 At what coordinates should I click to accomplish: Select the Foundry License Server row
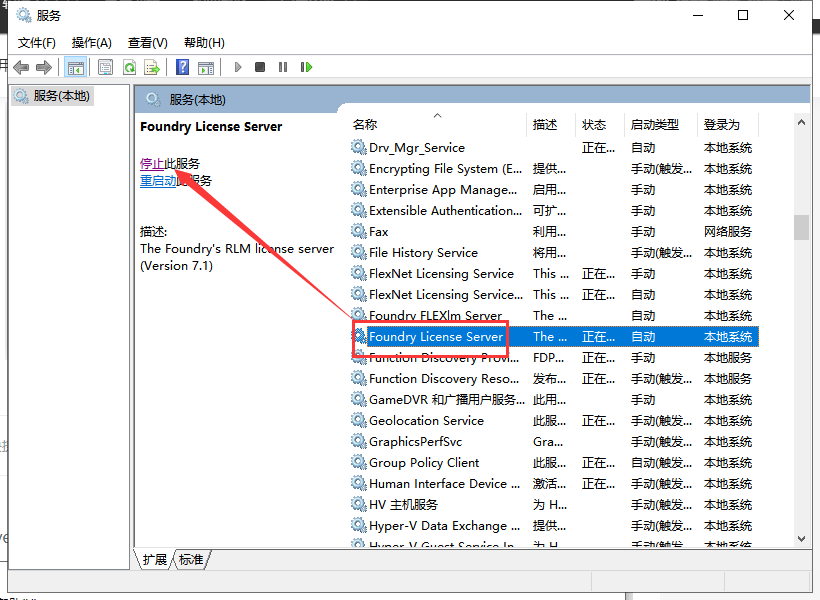pos(554,336)
